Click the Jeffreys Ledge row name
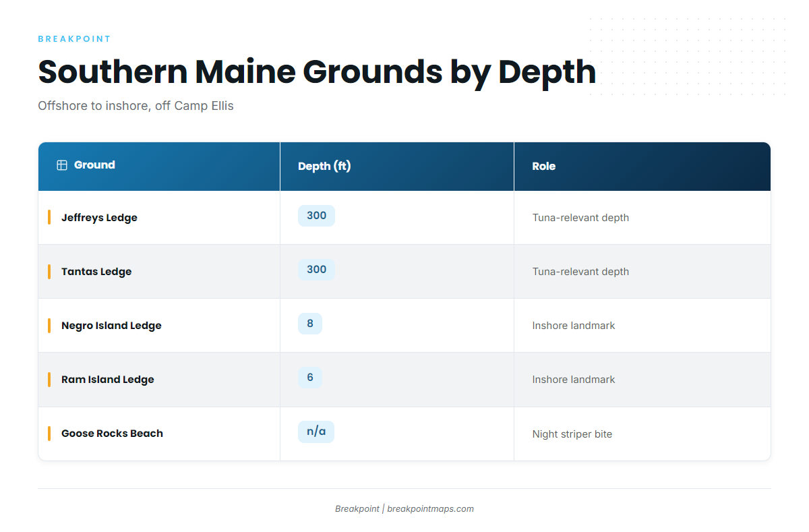The width and height of the screenshot is (809, 532). pyautogui.click(x=99, y=218)
